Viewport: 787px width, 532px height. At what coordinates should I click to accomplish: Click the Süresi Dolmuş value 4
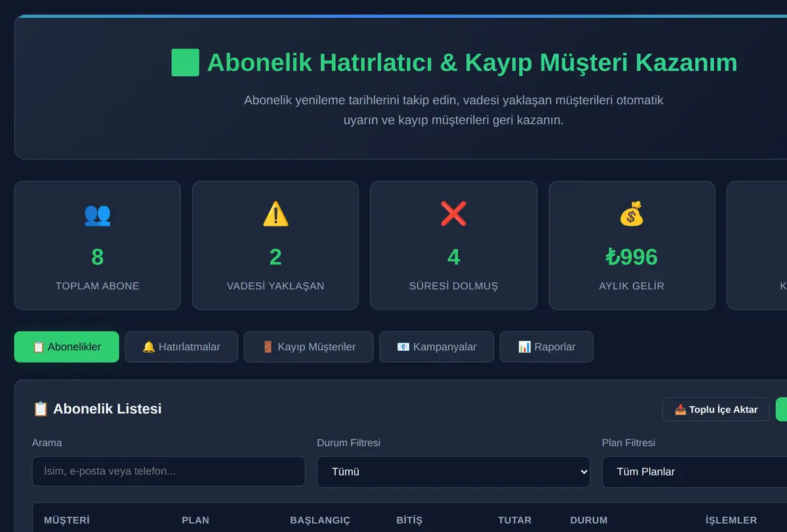454,256
